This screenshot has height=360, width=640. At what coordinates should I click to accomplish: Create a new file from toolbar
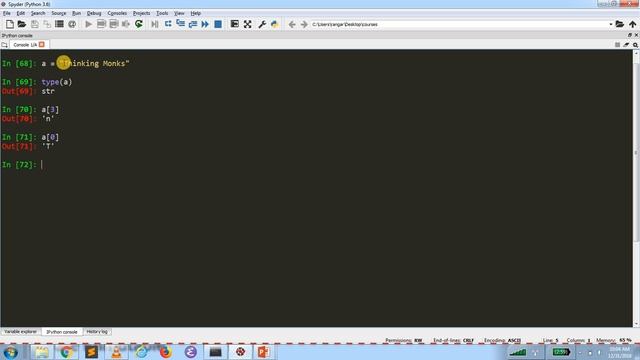pyautogui.click(x=9, y=24)
